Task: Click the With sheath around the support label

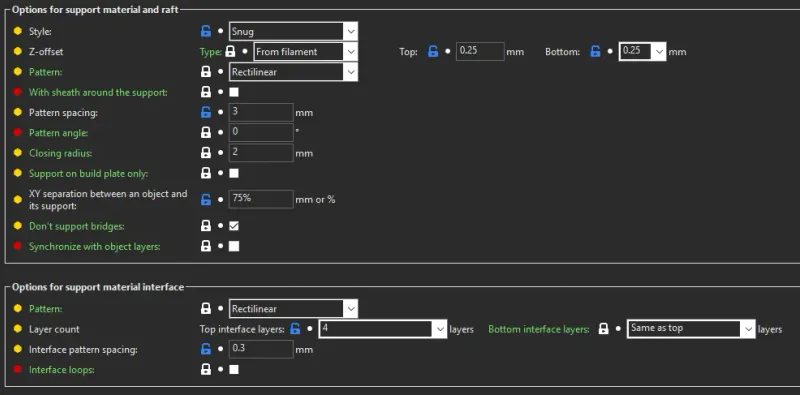Action: coord(98,92)
